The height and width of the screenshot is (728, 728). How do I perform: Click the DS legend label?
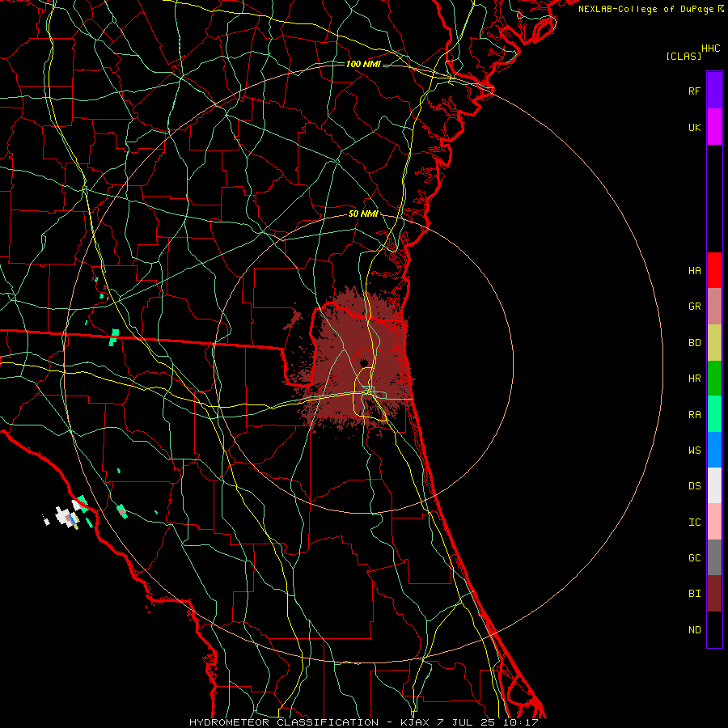pyautogui.click(x=694, y=485)
